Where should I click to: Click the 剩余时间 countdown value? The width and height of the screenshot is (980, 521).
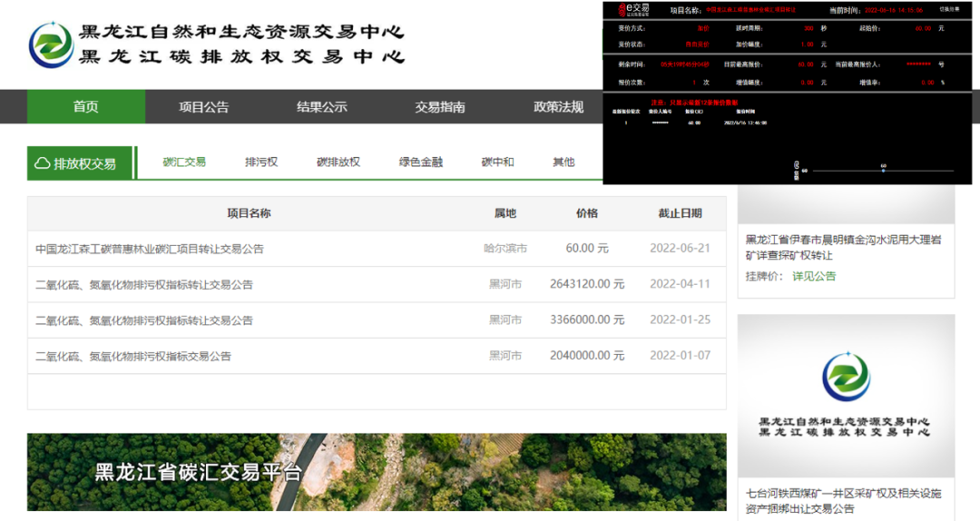pyautogui.click(x=685, y=64)
